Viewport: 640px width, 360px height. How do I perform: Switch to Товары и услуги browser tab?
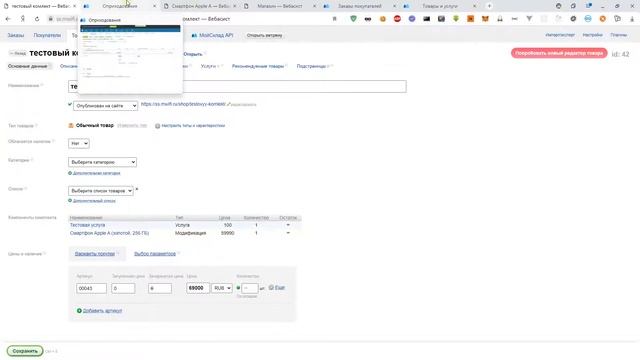click(x=440, y=6)
